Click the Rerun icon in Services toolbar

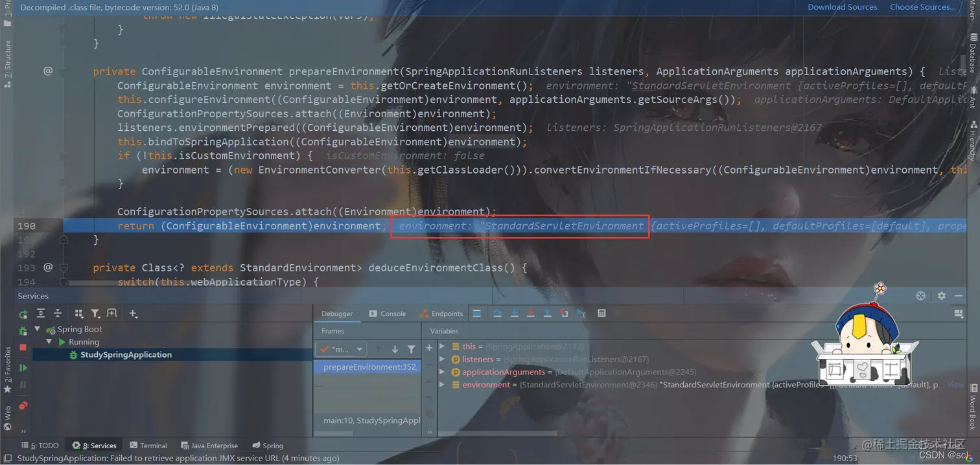[x=23, y=313]
